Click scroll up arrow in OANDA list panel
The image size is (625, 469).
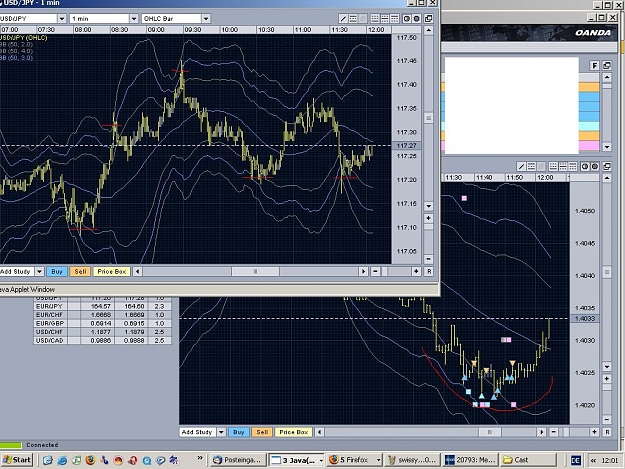tap(607, 77)
